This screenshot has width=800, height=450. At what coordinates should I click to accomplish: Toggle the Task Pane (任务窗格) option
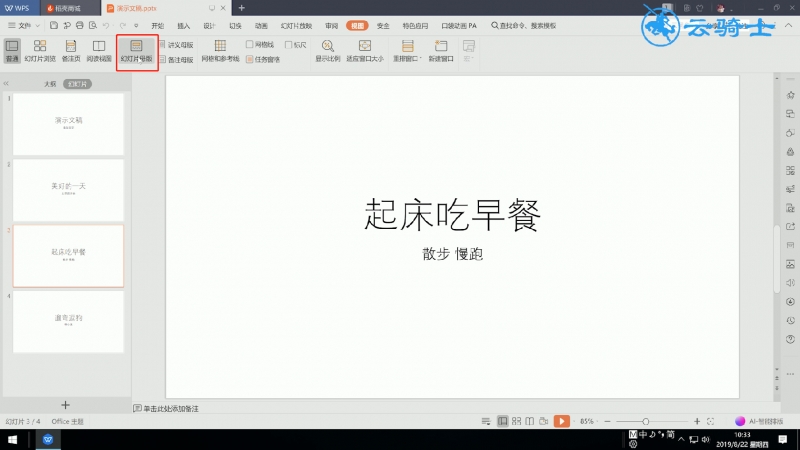click(263, 59)
